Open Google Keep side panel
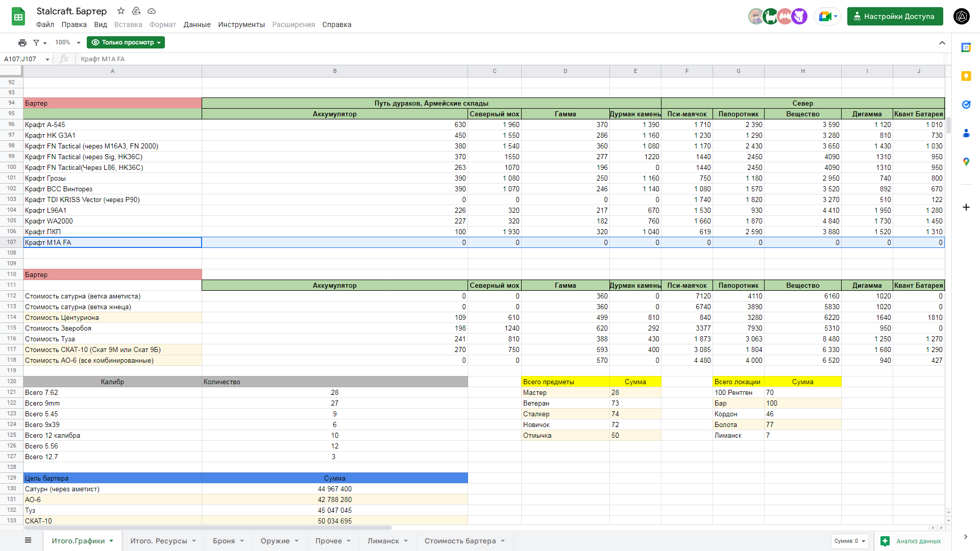This screenshot has height=551, width=980. [x=966, y=76]
